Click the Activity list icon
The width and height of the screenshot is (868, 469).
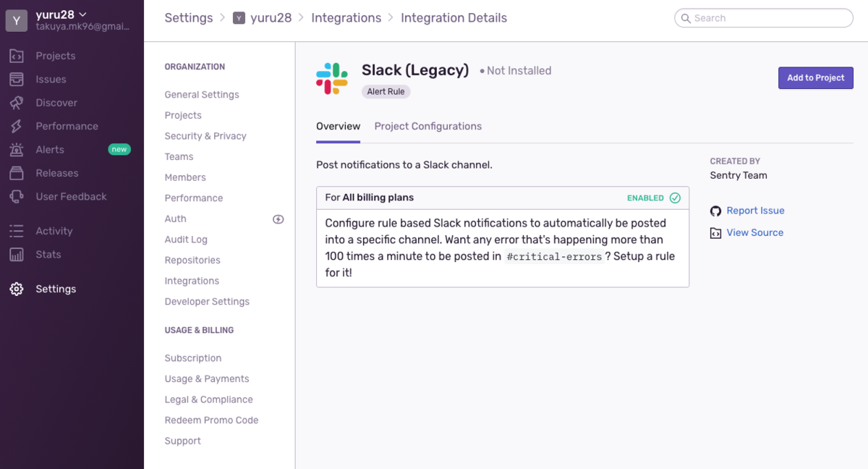point(16,231)
